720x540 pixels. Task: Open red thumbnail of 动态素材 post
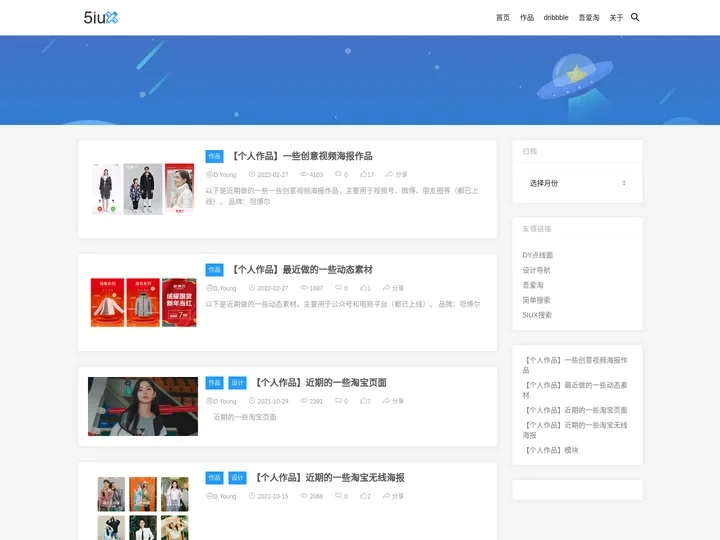click(x=143, y=302)
